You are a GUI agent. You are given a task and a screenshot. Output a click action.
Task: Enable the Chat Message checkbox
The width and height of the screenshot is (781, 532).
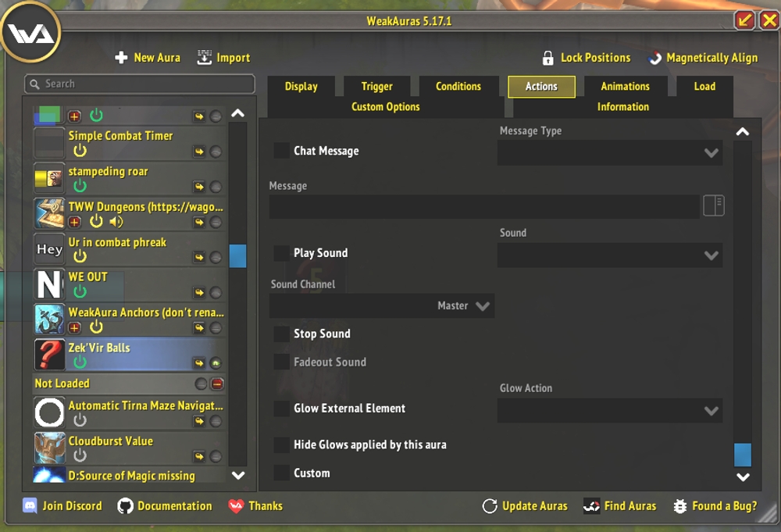pyautogui.click(x=281, y=151)
